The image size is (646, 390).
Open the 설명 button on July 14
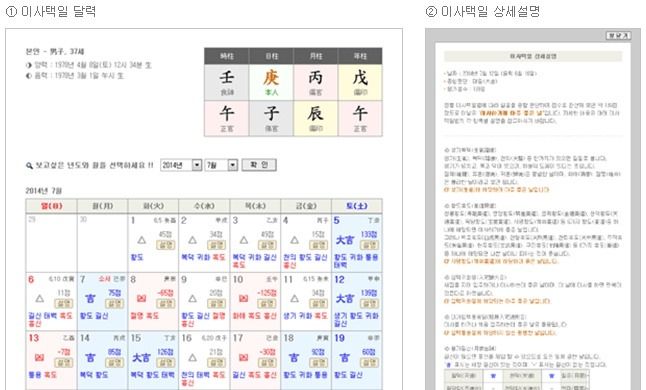tap(115, 362)
